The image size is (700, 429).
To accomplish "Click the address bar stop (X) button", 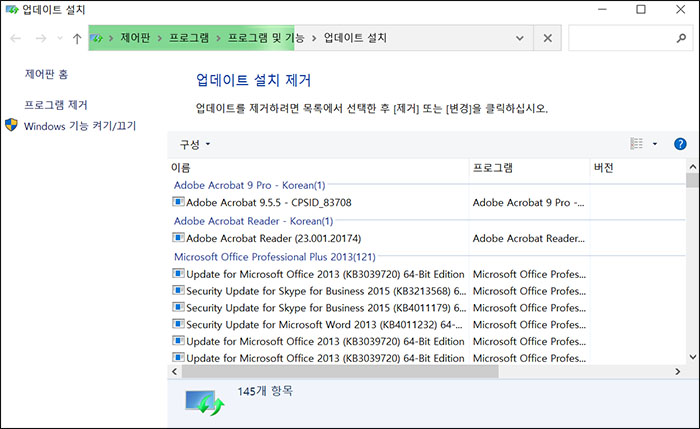I will point(547,38).
